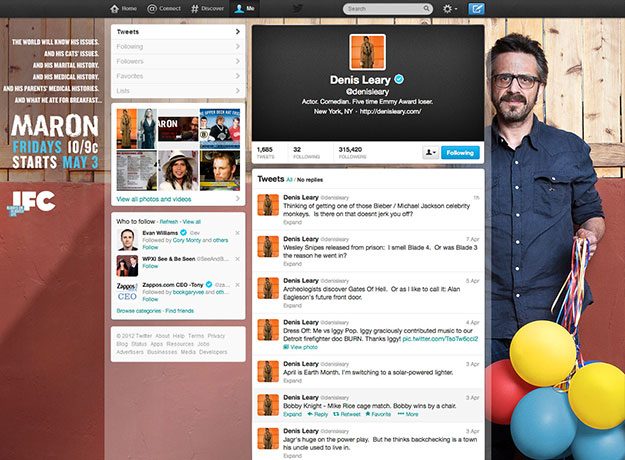This screenshot has height=460, width=625.
Task: Favorite the Bobby Knight tweet
Action: (x=378, y=414)
